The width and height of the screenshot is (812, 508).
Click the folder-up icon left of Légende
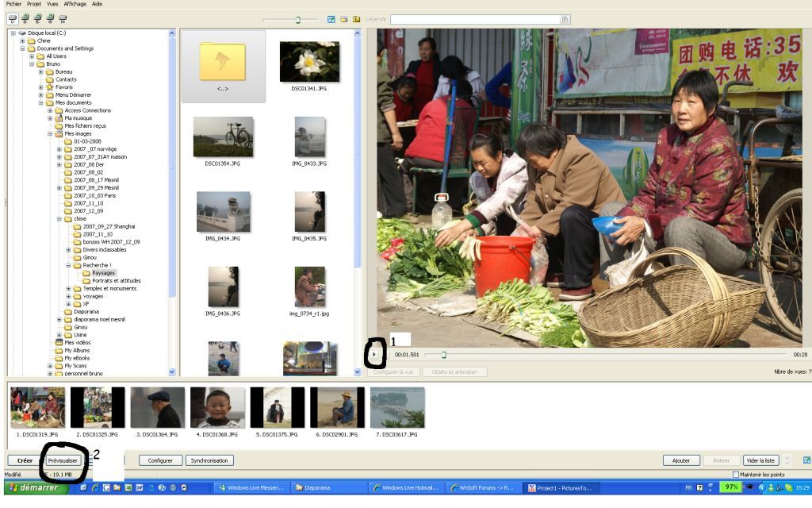357,19
